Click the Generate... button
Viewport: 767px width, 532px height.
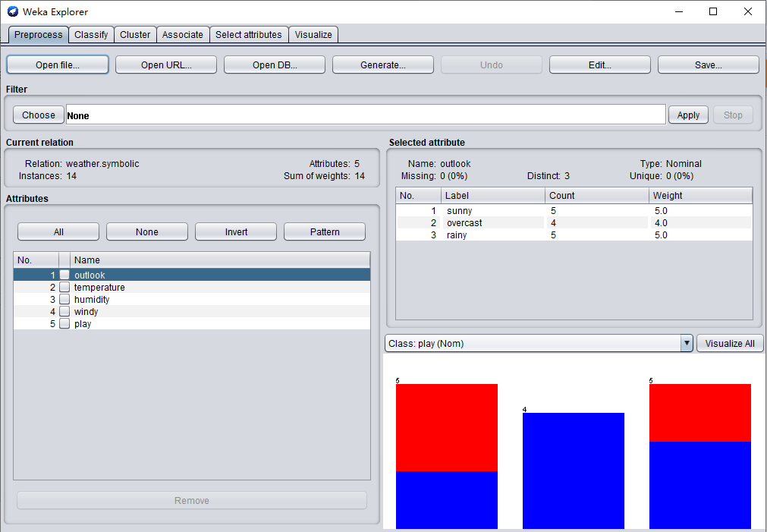click(383, 65)
